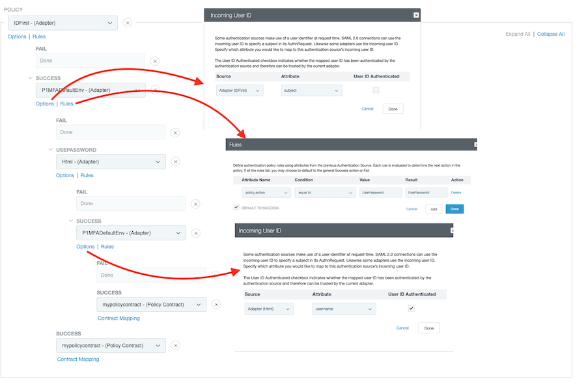
Task: Open the bottommost mypolicycontract - (Policy Contract) dropdown
Action: click(111, 346)
